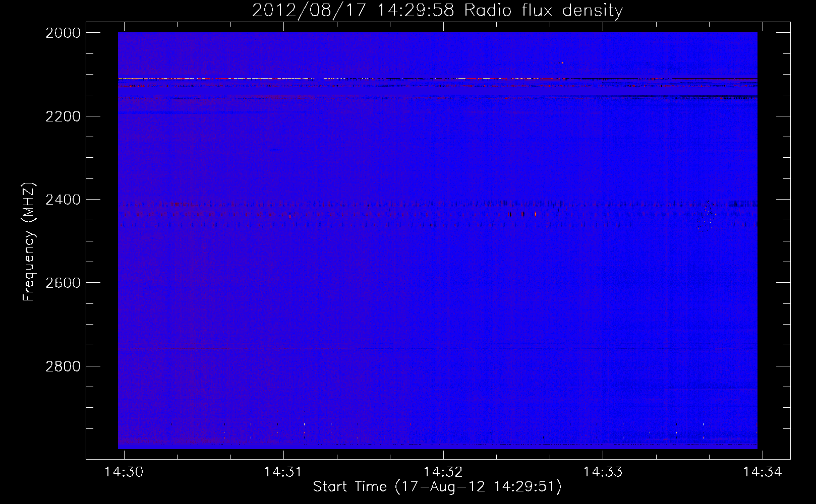The height and width of the screenshot is (504, 816).
Task: Click the dotted burst cluster near 14:33:40
Action: point(707,217)
